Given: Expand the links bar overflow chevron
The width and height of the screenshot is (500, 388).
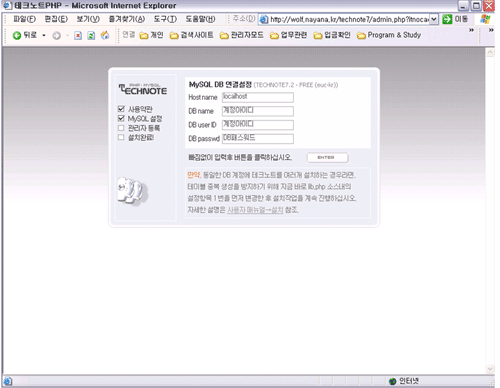Looking at the screenshot, I should pos(471,30).
